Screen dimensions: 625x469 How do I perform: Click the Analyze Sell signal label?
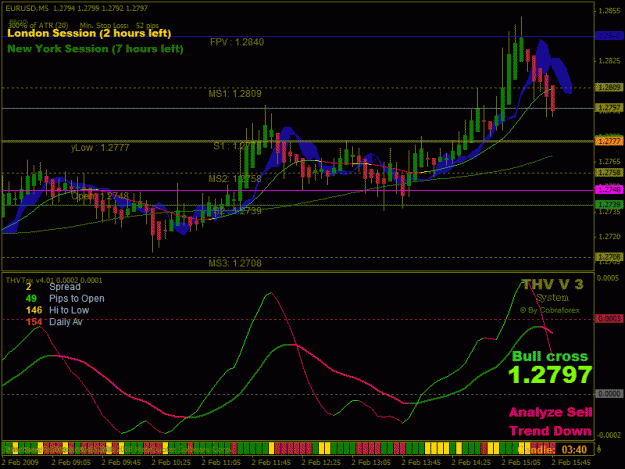coord(550,412)
